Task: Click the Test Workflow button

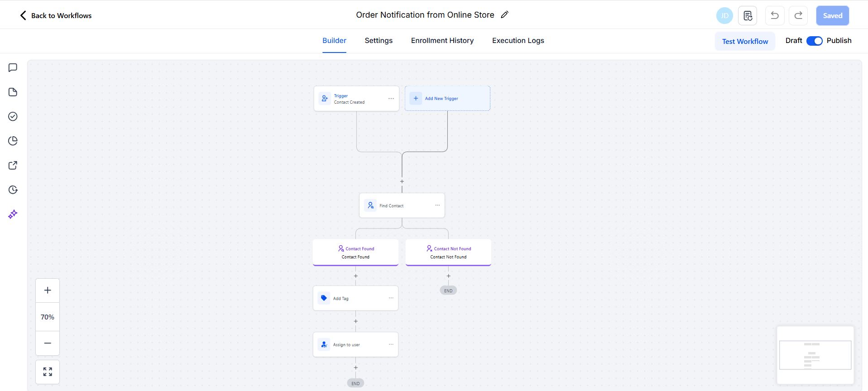Action: pos(745,41)
